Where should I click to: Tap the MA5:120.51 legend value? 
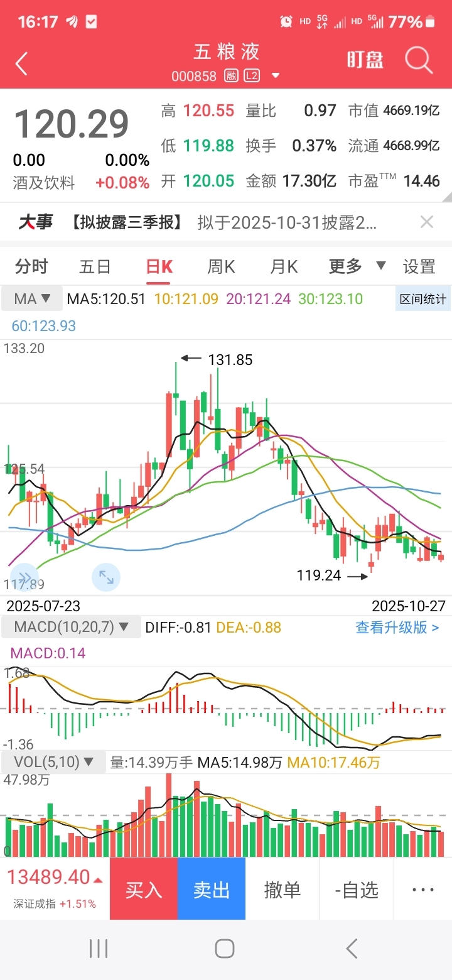pyautogui.click(x=106, y=299)
